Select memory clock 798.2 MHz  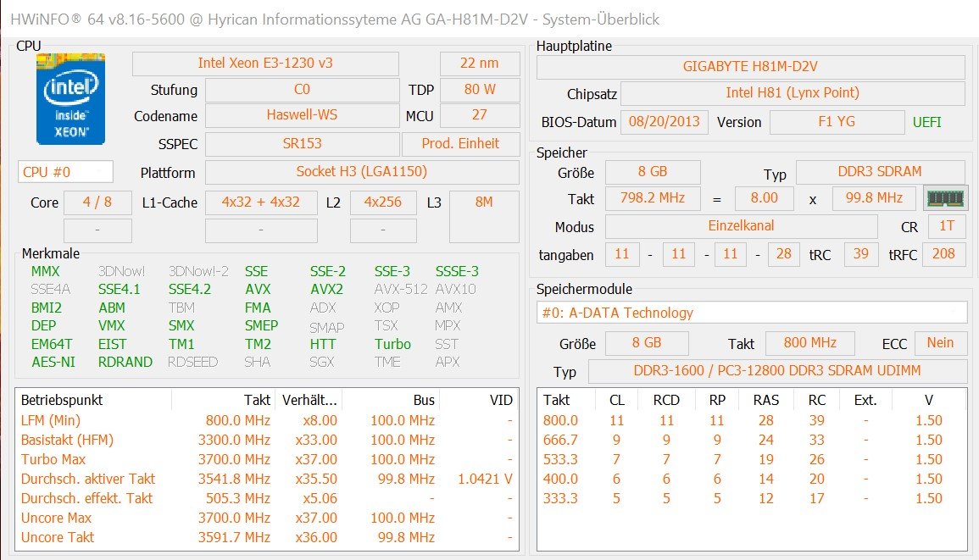tap(653, 198)
